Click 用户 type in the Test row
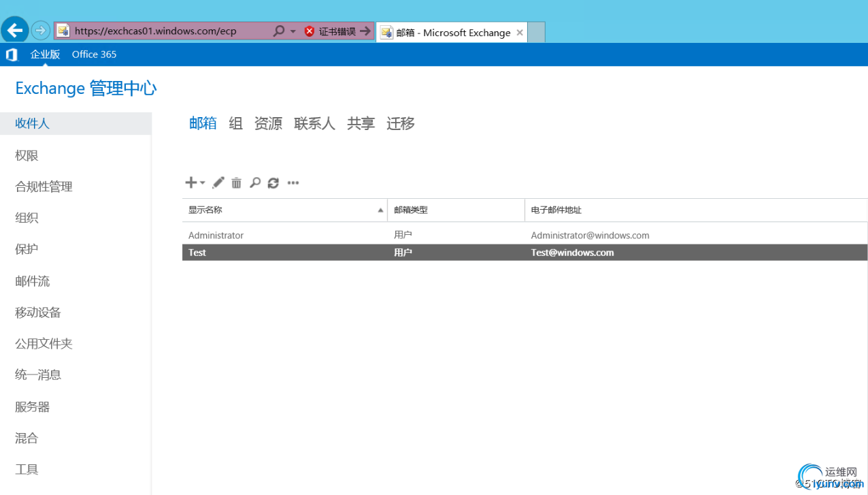 tap(403, 253)
